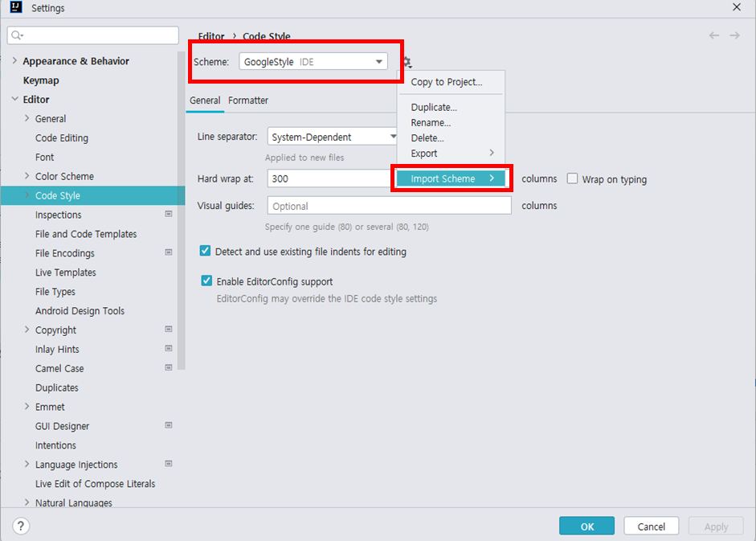Collapse the Editor tree section
This screenshot has width=756, height=541.
(x=15, y=99)
